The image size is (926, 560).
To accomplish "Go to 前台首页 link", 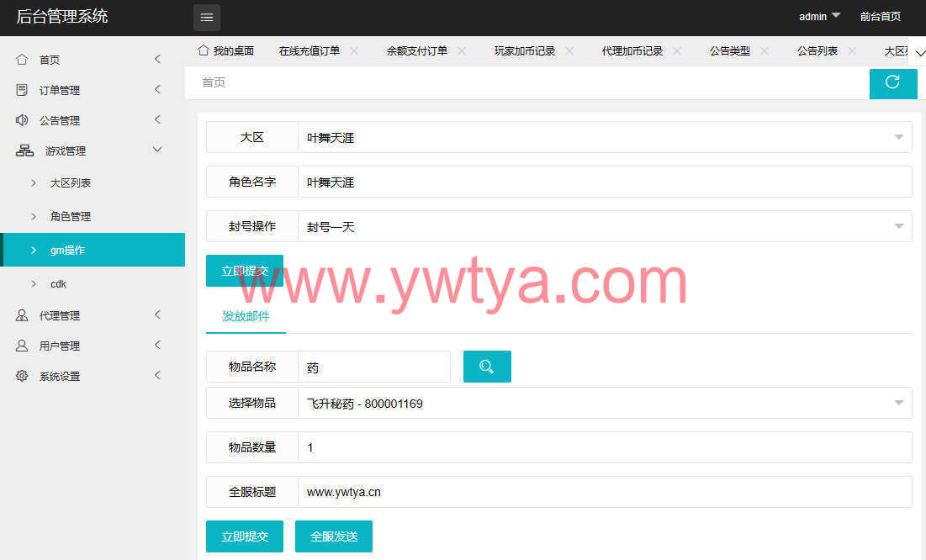I will pyautogui.click(x=880, y=17).
